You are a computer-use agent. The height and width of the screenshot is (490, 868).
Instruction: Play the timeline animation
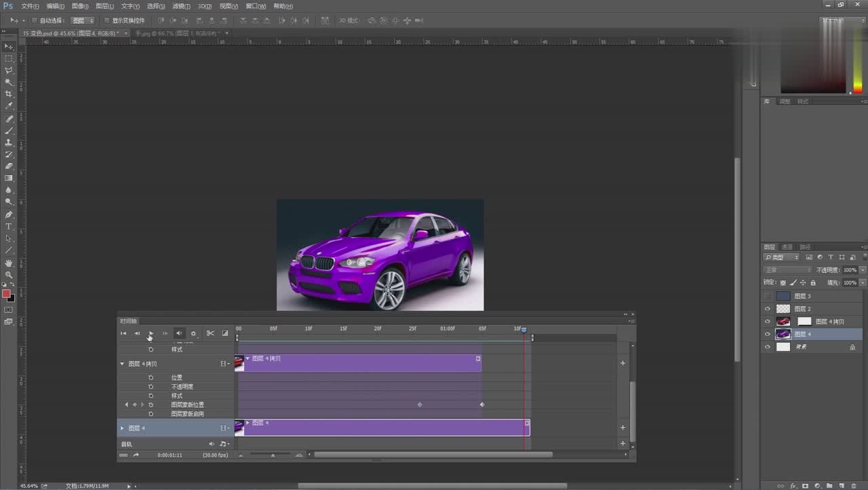point(151,333)
